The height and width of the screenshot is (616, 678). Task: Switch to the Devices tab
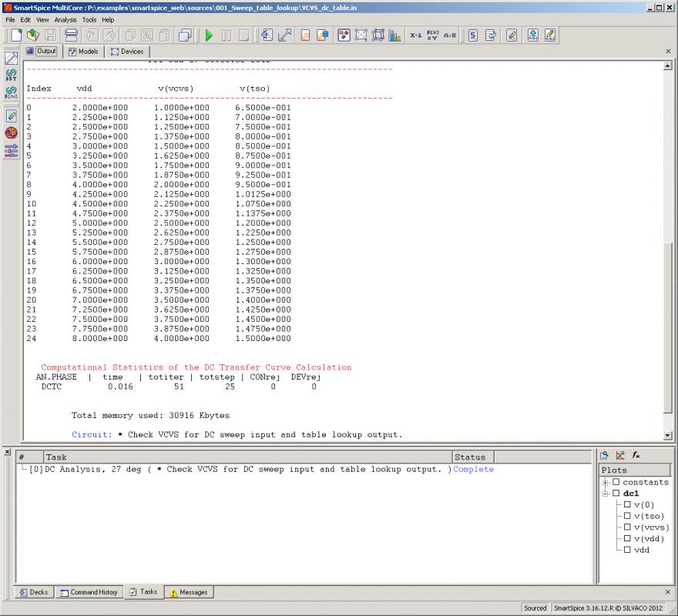tap(127, 52)
